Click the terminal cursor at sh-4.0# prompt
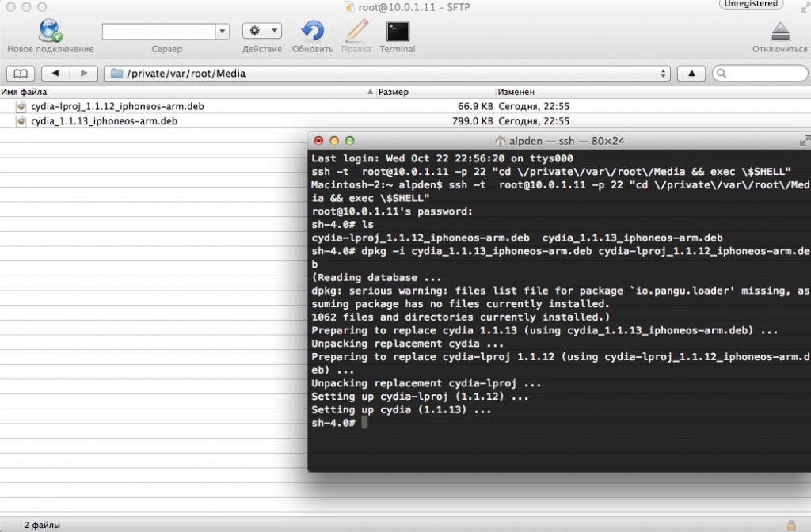Viewport: 811px width, 532px height. 364,423
